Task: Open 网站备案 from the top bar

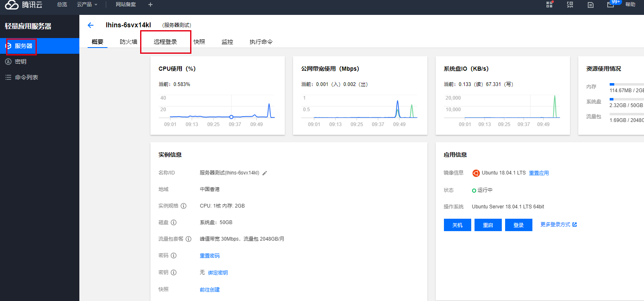Action: (x=126, y=5)
